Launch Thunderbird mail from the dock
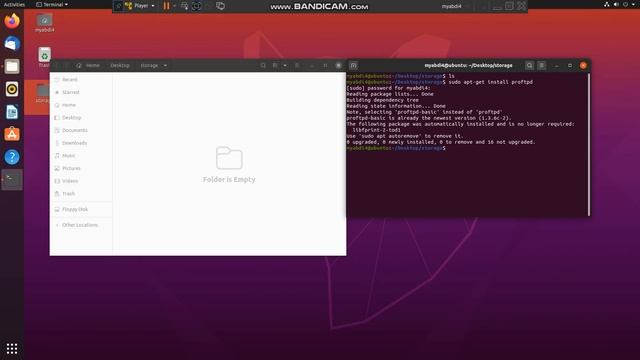The image size is (640, 360). (x=12, y=44)
